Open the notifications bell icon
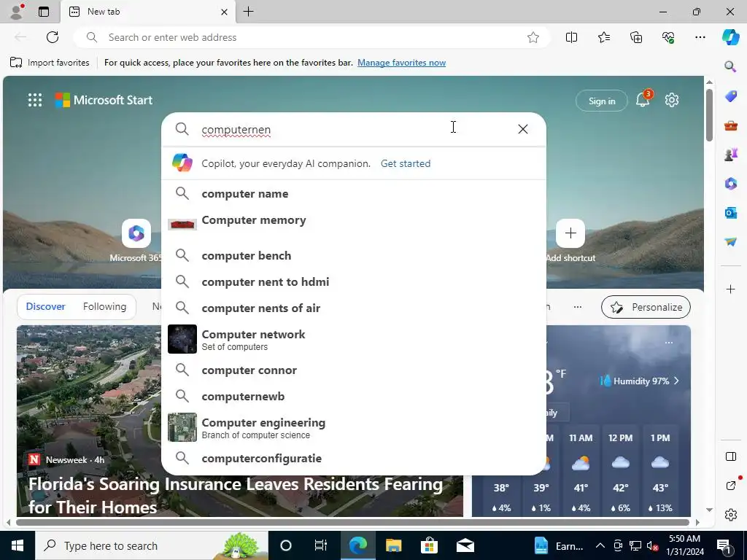Image resolution: width=747 pixels, height=560 pixels. click(643, 100)
